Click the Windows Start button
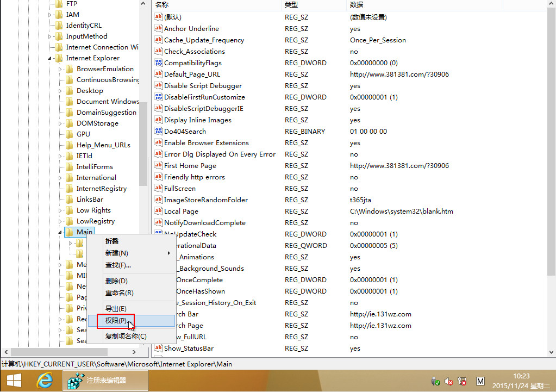Image resolution: width=556 pixels, height=392 pixels. point(14,381)
